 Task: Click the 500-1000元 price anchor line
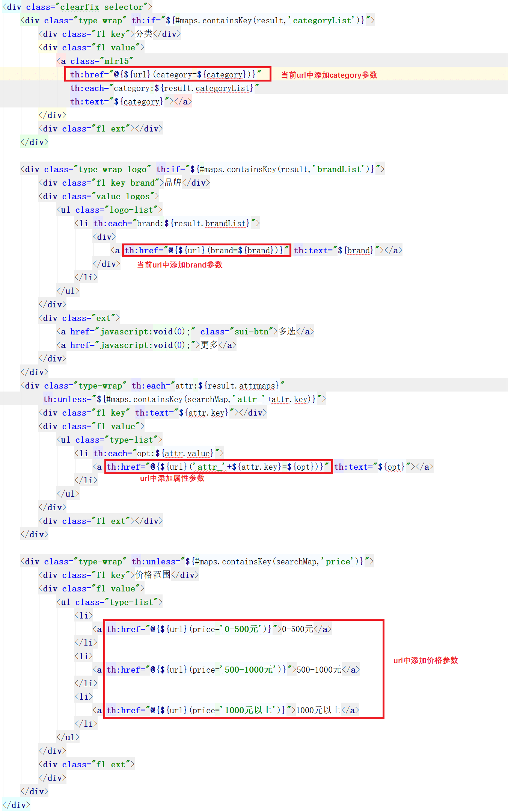(226, 670)
